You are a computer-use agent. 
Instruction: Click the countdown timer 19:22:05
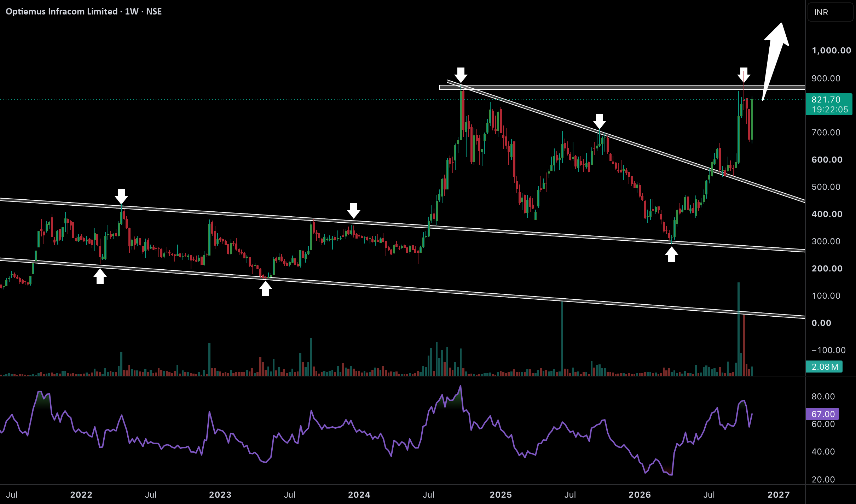click(830, 110)
